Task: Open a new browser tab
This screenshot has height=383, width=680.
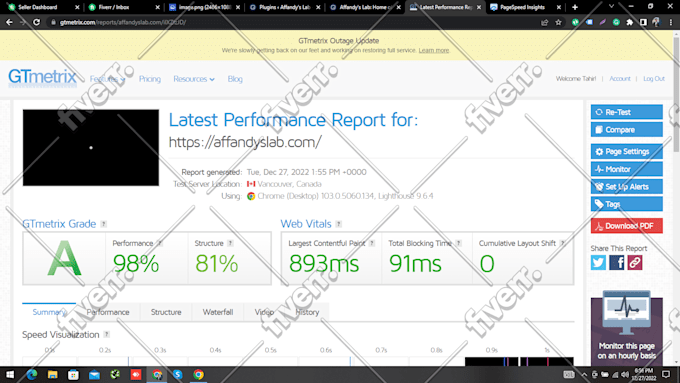Action: click(x=575, y=7)
